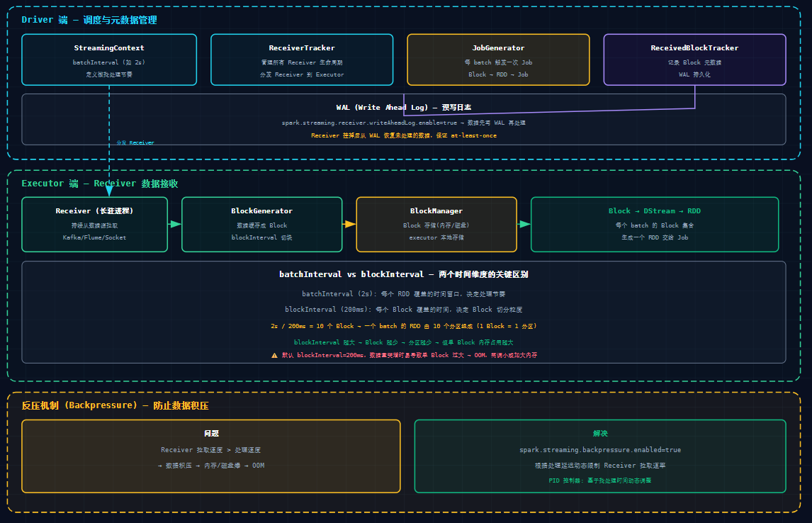Viewport: 812px width, 523px height.
Task: Click the 'blockInterval 切块' line
Action: click(x=261, y=237)
